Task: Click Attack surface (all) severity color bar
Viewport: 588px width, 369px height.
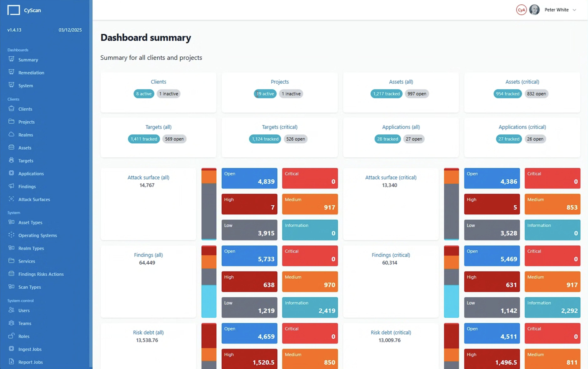Action: [209, 204]
